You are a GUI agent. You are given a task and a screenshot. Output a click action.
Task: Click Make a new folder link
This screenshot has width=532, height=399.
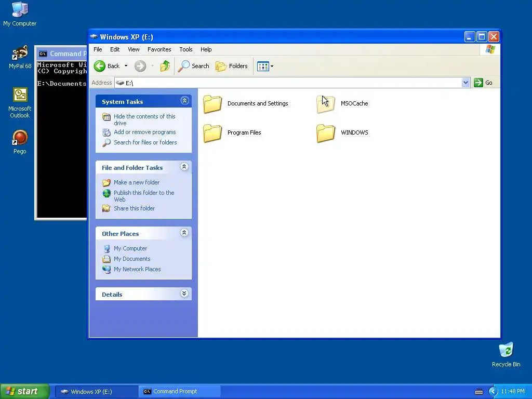pos(137,182)
